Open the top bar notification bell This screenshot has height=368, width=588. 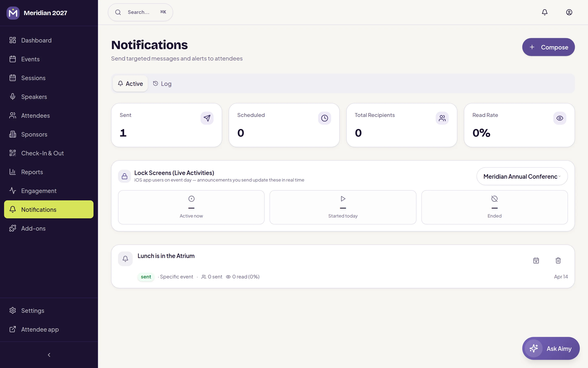pyautogui.click(x=545, y=12)
